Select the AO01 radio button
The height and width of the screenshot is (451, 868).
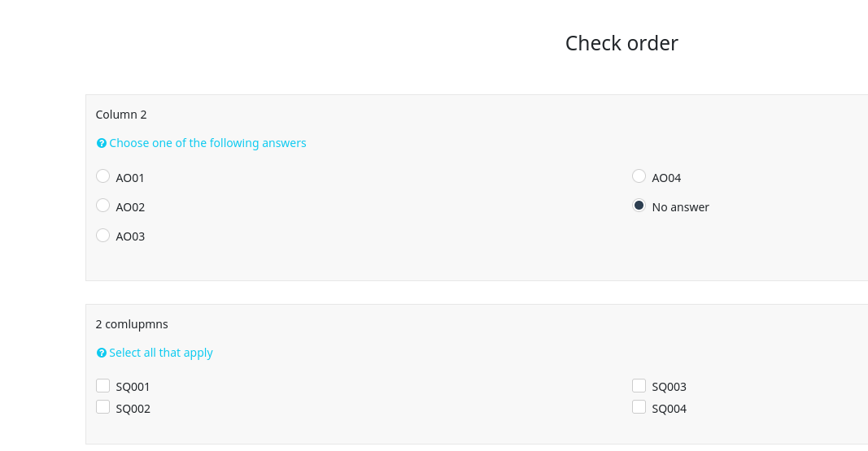pyautogui.click(x=103, y=176)
